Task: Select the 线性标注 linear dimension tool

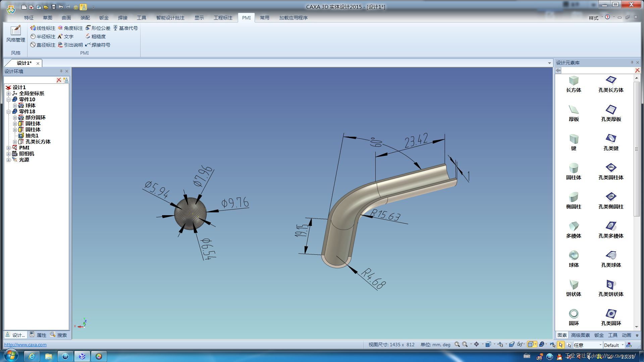Action: (43, 28)
